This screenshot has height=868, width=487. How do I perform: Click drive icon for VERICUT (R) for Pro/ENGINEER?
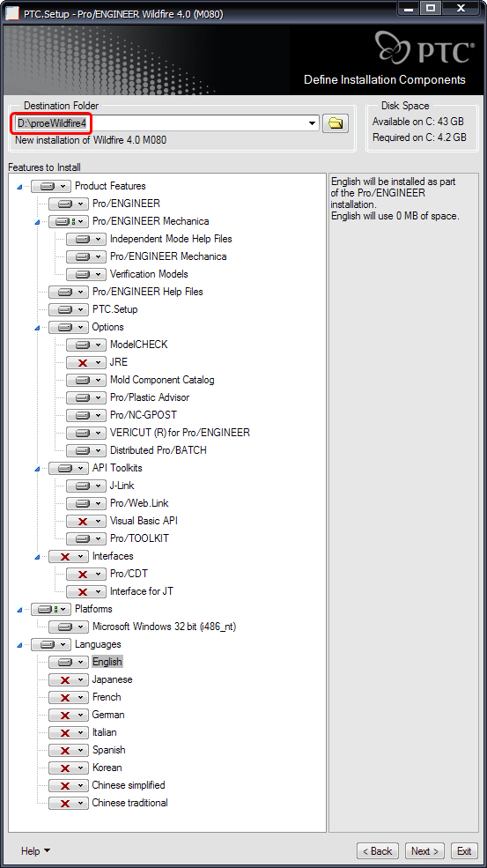82,433
